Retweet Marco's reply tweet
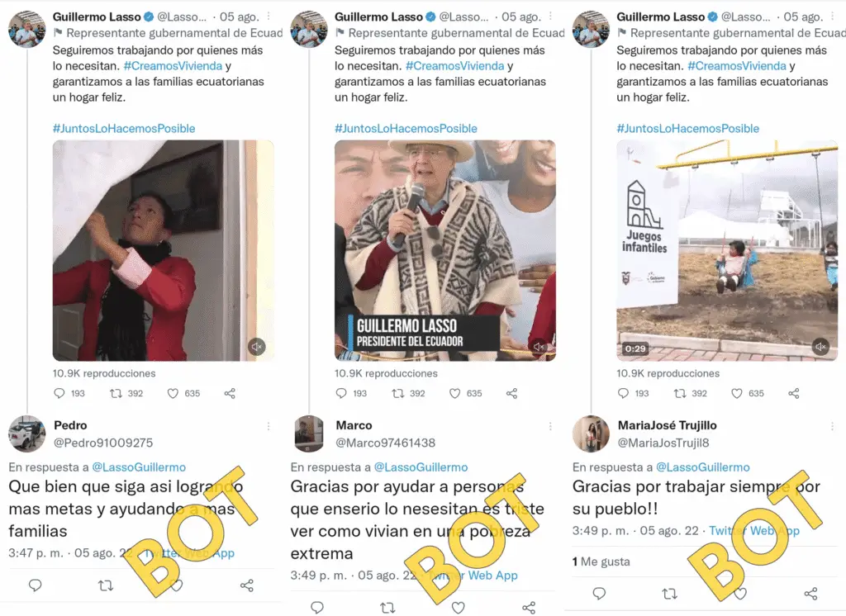Screen dimensions: 846x616 388,608
